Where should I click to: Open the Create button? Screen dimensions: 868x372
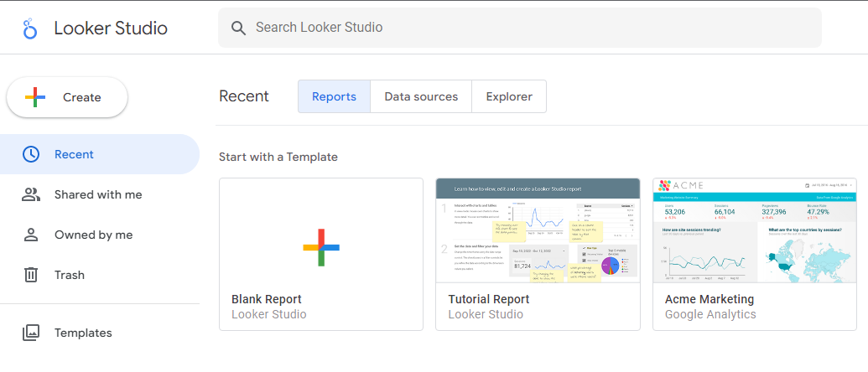[67, 97]
